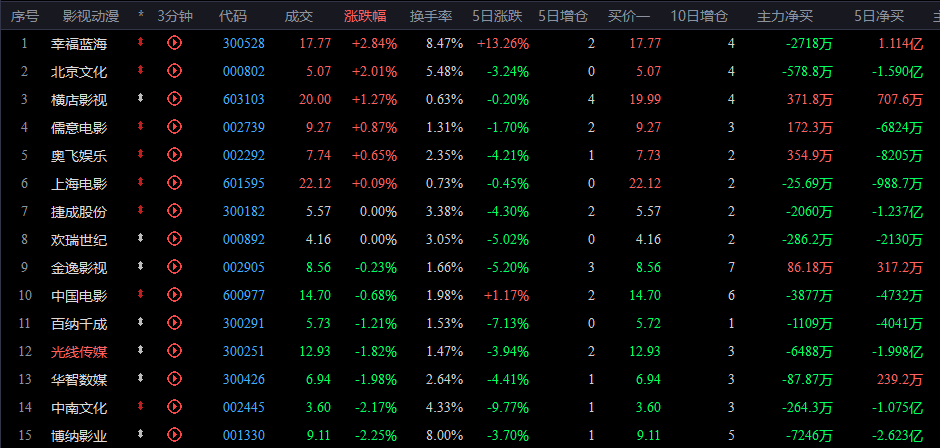Click the red marker icon beside 幸福蓝海
940x448 pixels.
[x=141, y=42]
